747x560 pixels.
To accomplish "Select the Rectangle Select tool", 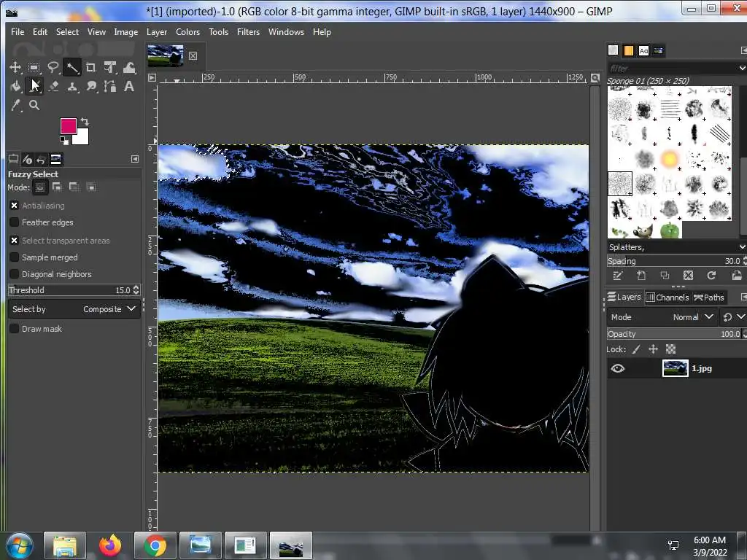I will click(x=34, y=67).
